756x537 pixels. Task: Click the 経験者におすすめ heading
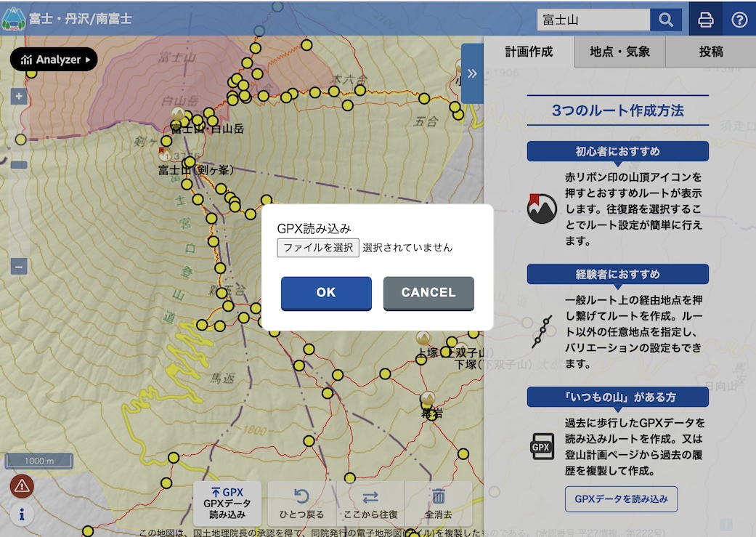(617, 275)
